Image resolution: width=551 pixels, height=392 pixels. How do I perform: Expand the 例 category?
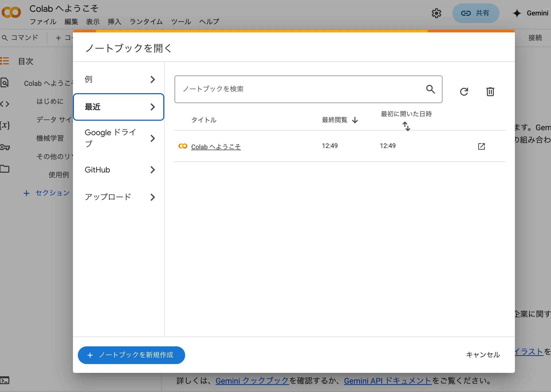(119, 79)
